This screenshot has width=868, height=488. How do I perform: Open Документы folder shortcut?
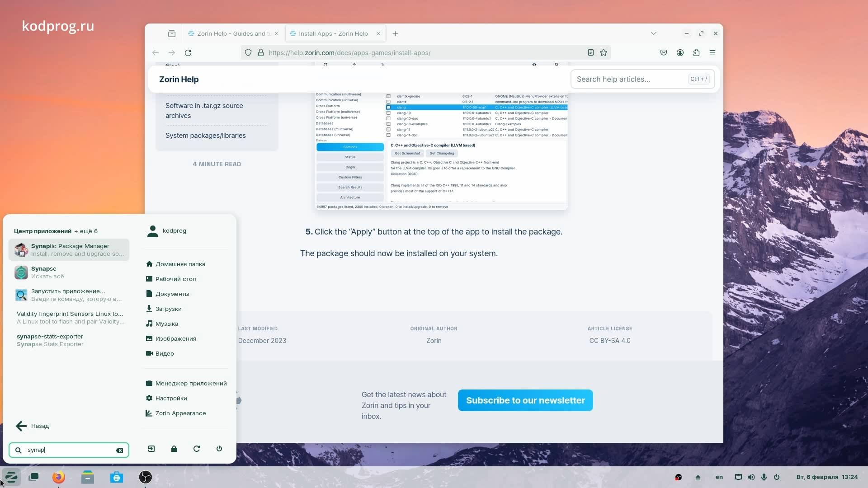click(168, 294)
